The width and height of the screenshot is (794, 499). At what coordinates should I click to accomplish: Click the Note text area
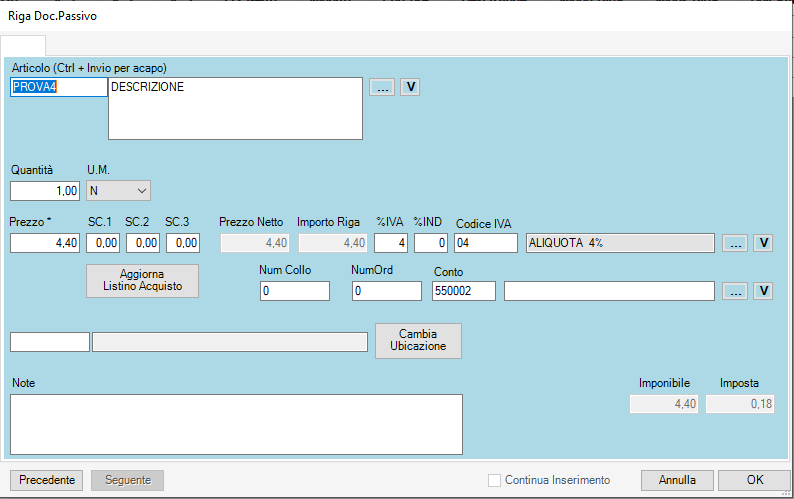tap(236, 424)
